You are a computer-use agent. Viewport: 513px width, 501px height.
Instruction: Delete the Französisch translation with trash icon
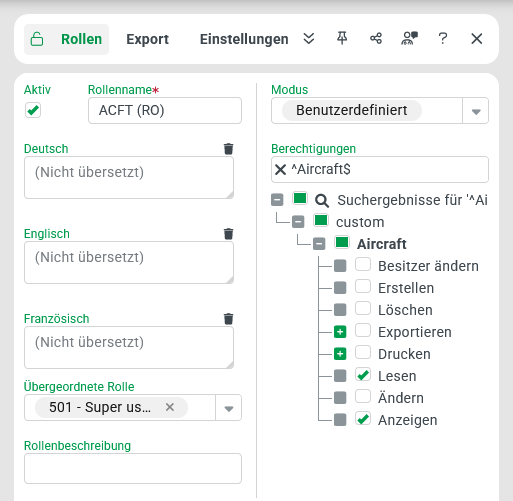click(x=229, y=319)
